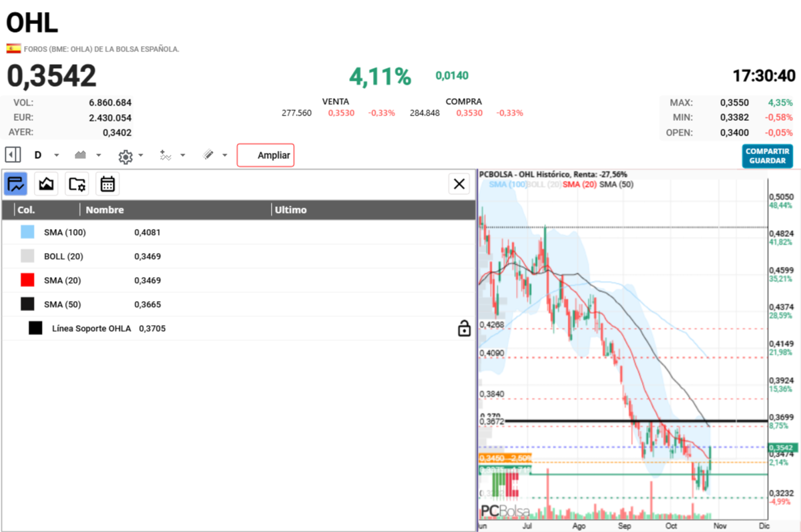
Task: Click the SMA (20) red swatch
Action: (27, 280)
